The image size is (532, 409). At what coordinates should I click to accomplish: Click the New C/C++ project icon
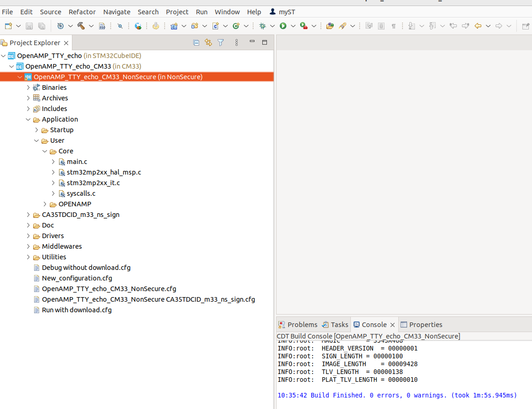pos(174,26)
